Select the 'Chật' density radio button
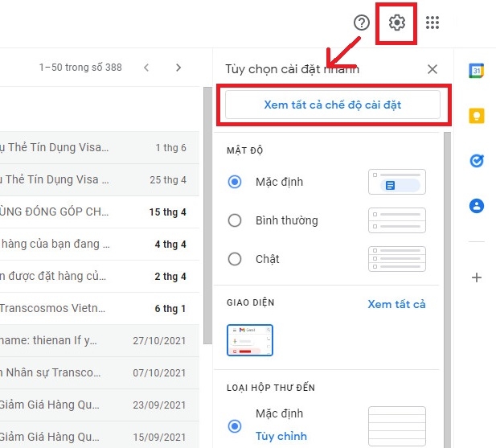The height and width of the screenshot is (448, 496). tap(235, 259)
